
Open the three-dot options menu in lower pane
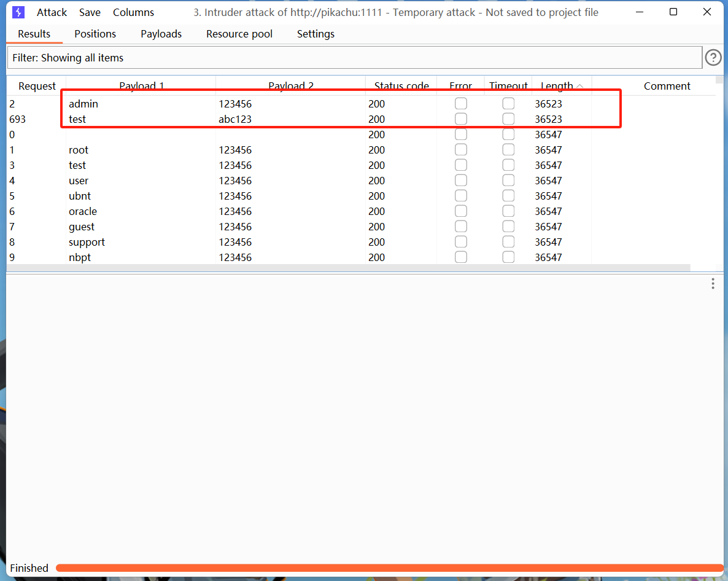coord(713,284)
